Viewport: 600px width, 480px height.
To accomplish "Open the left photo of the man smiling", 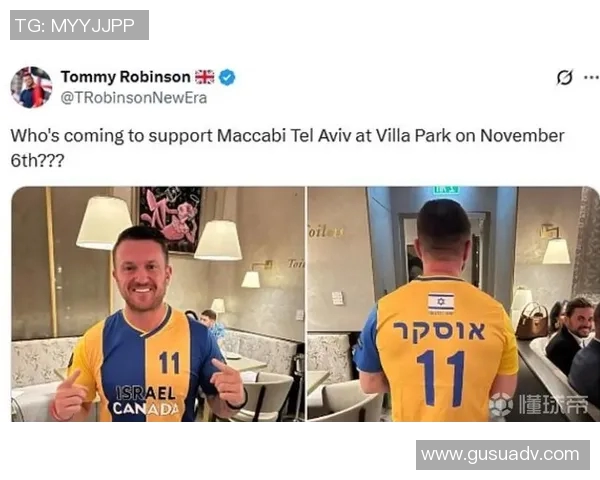I will tap(158, 304).
